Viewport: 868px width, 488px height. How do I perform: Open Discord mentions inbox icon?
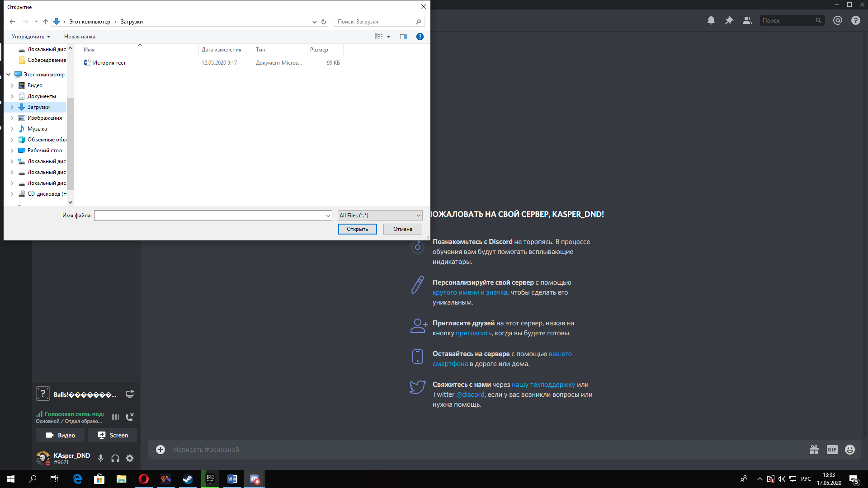(x=838, y=20)
